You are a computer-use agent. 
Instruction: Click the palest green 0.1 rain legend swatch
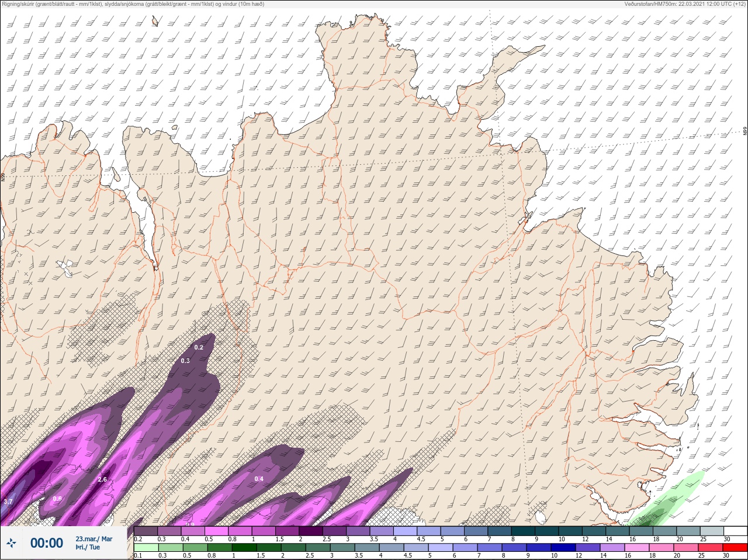pyautogui.click(x=146, y=548)
